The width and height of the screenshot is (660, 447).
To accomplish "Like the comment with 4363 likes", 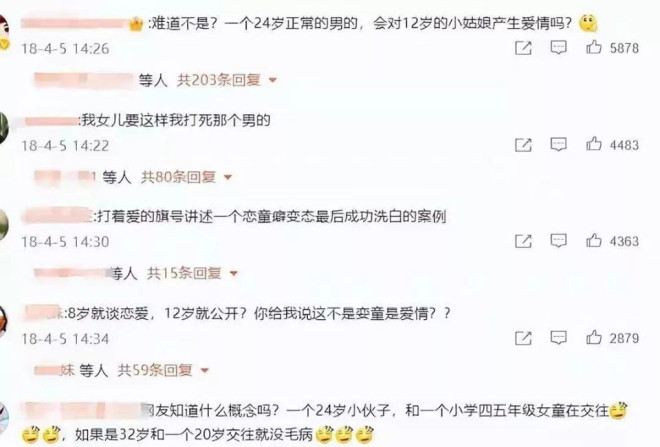I will pyautogui.click(x=593, y=240).
